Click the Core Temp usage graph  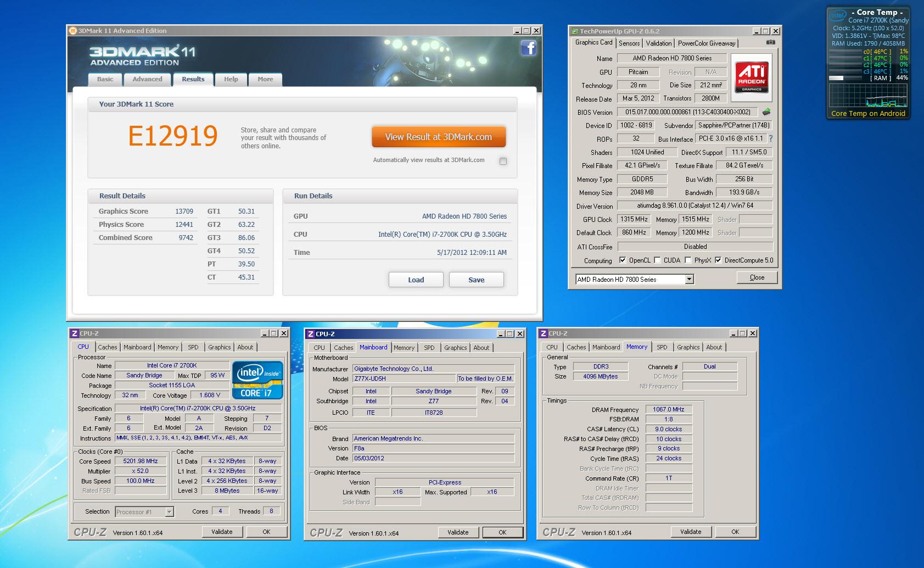tap(868, 96)
